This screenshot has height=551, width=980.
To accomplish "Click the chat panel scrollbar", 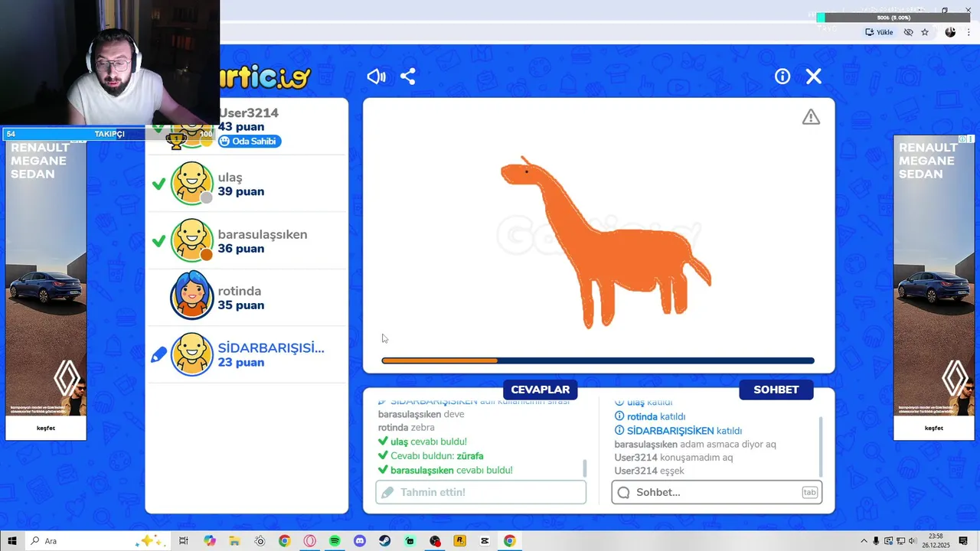I will 821,446.
